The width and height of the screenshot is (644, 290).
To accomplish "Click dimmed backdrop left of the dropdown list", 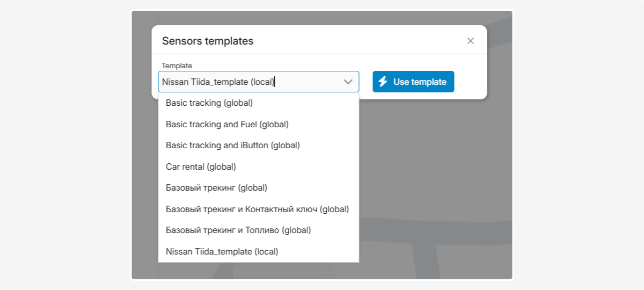I will coord(145,188).
